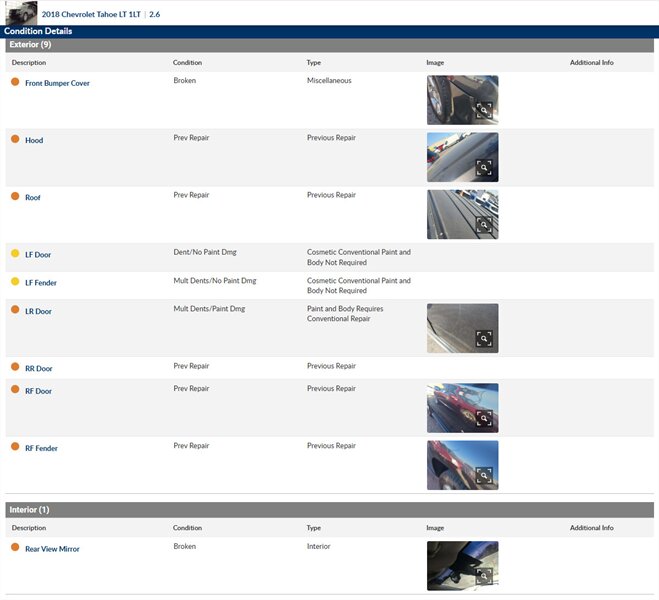Click zoom icon on Rear View Mirror photo

tap(483, 576)
